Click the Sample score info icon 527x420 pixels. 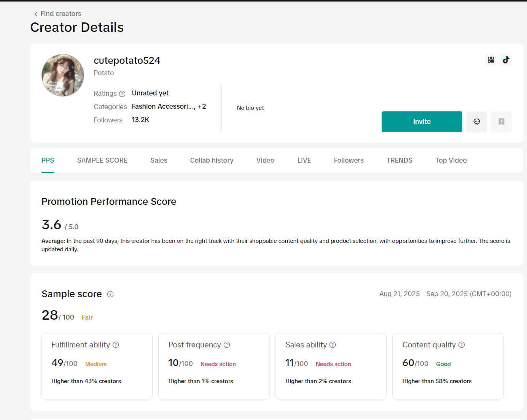110,294
